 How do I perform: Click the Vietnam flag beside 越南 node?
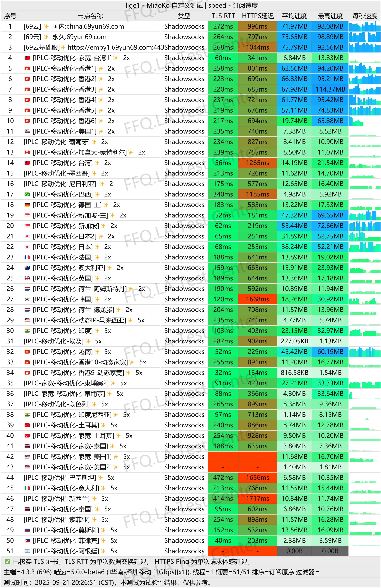(27, 352)
